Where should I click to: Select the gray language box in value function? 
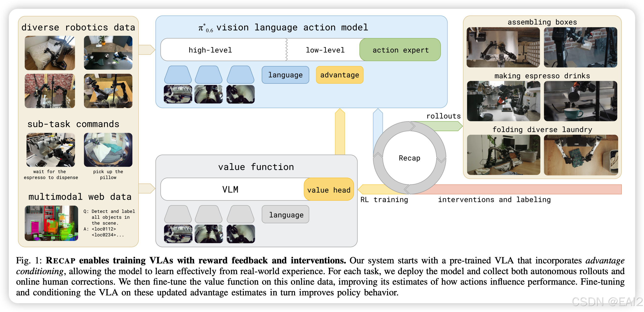[285, 215]
